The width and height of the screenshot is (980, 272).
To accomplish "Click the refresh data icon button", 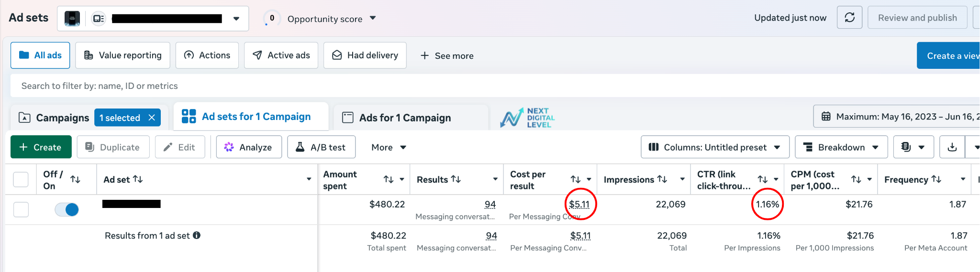I will click(x=849, y=18).
